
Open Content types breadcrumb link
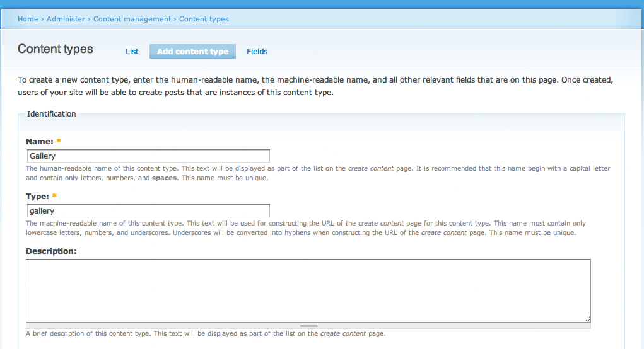pyautogui.click(x=204, y=19)
